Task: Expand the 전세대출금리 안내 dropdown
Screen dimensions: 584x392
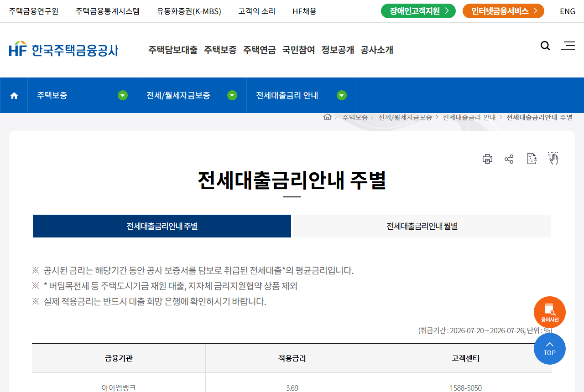Action: click(342, 95)
